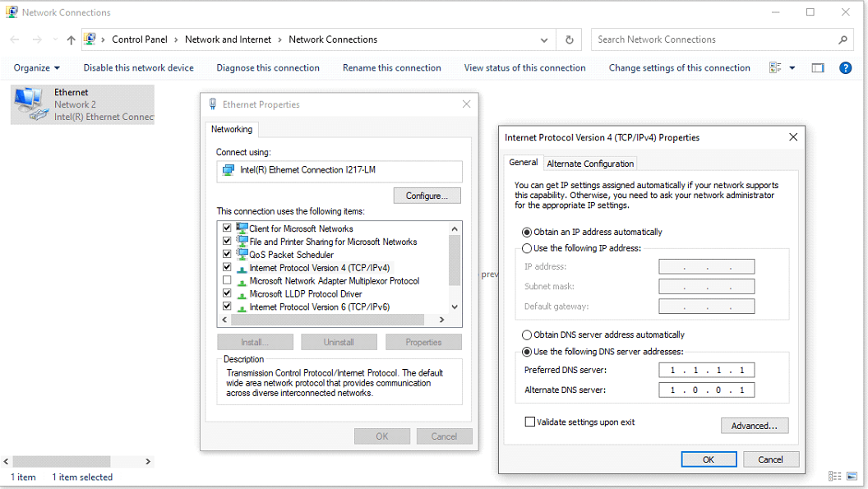Viewport: 868px width, 489px height.
Task: Click the Control Panel icon in the address bar
Action: (x=90, y=39)
